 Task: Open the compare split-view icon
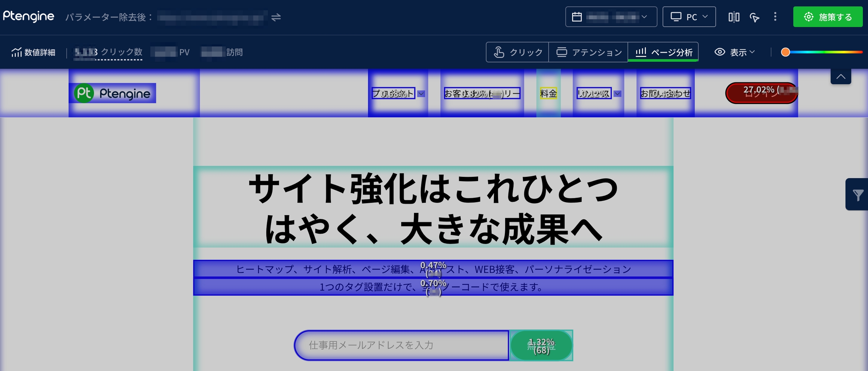click(x=734, y=17)
